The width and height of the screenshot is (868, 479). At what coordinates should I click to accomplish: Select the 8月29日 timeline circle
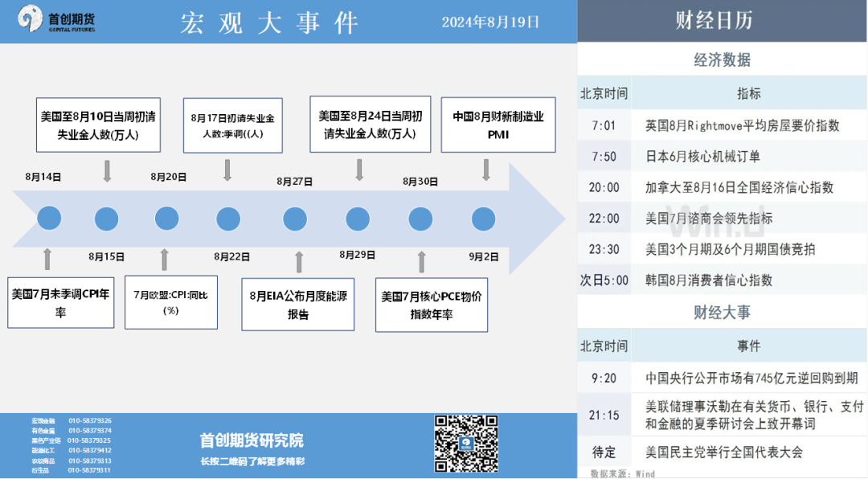tap(358, 219)
